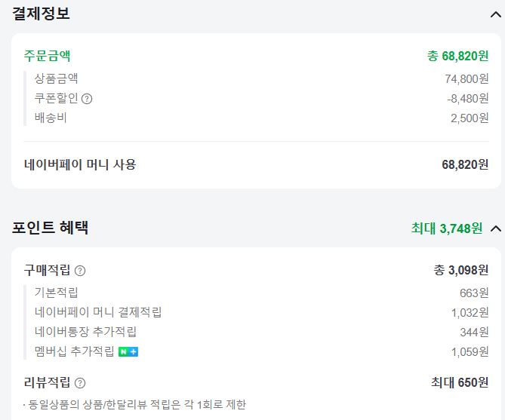Click the N+ membership badge icon
This screenshot has width=505, height=420.
(x=128, y=351)
